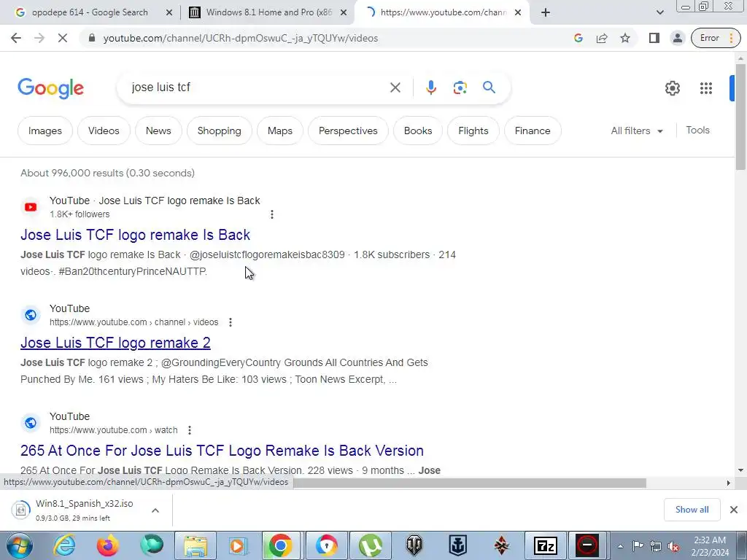747x560 pixels.
Task: Filter results by Maps
Action: click(279, 131)
